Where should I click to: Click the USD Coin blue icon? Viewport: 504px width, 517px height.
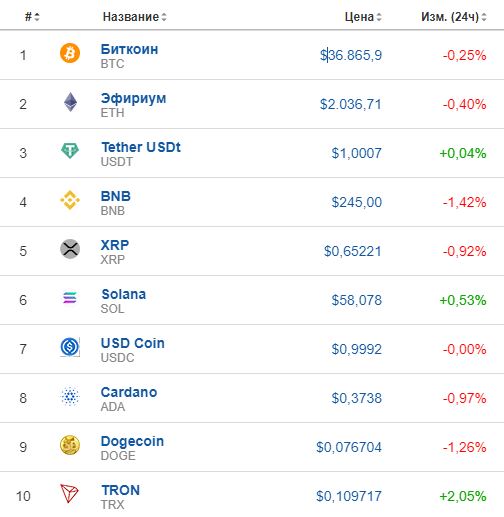pyautogui.click(x=70, y=347)
